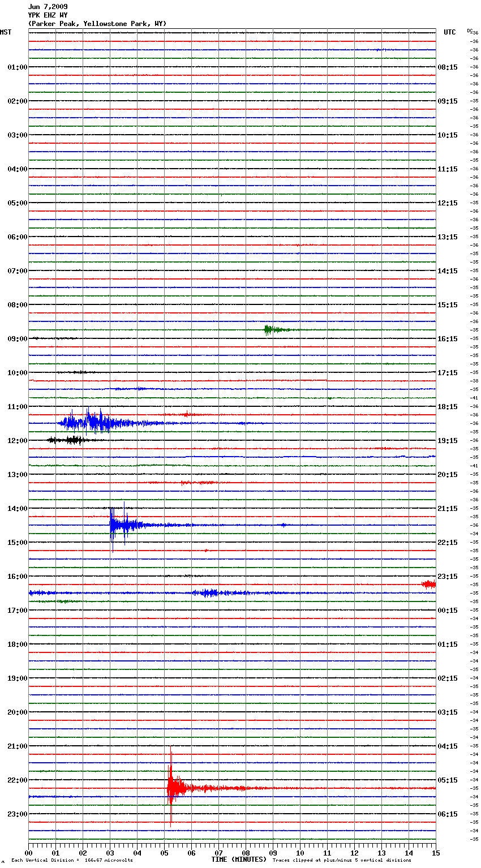Click minute tick '09' on time axis

[x=273, y=853]
